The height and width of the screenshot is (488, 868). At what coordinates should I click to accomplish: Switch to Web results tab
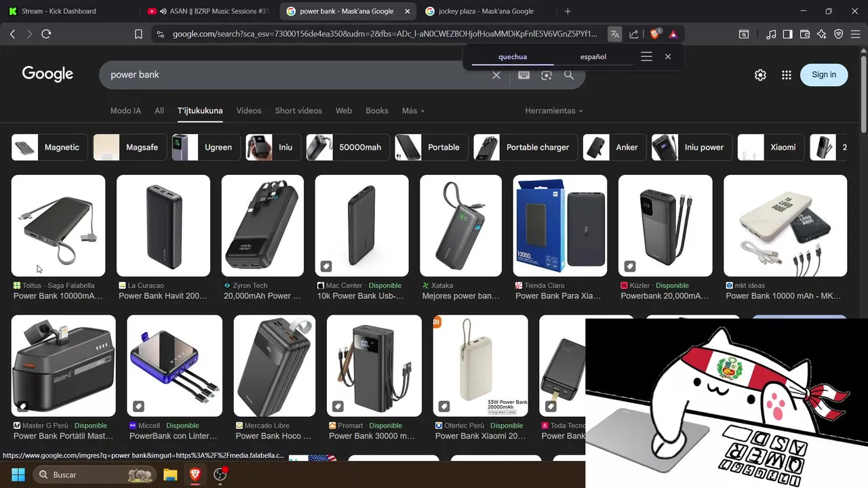pyautogui.click(x=344, y=110)
